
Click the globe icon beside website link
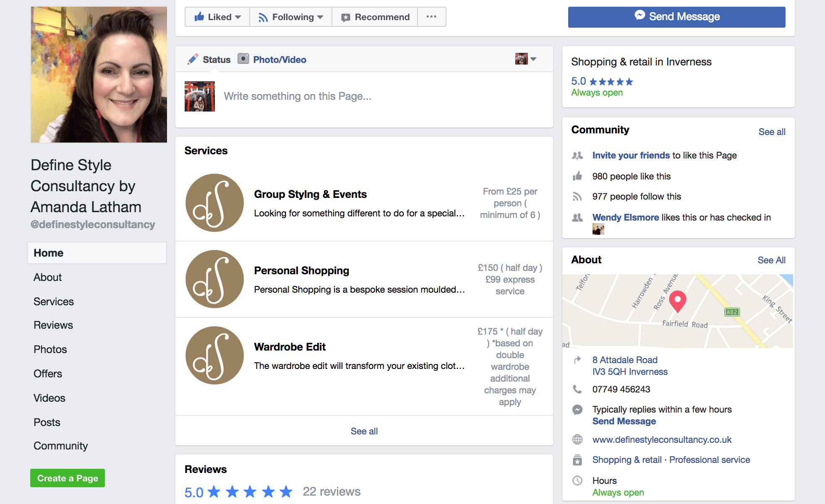[577, 439]
